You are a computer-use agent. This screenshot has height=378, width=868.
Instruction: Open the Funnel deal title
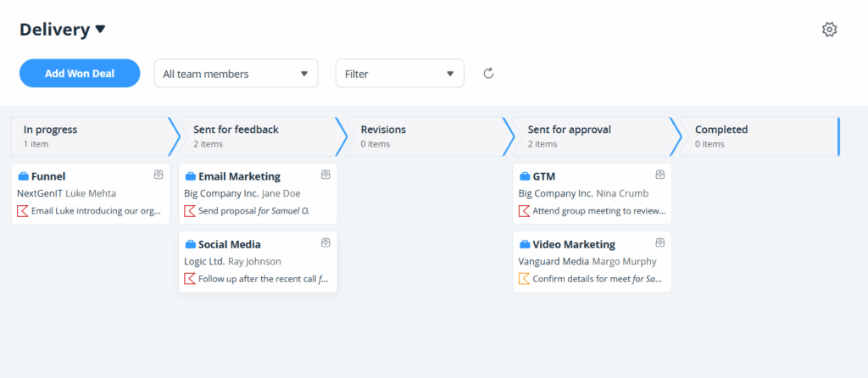tap(48, 176)
